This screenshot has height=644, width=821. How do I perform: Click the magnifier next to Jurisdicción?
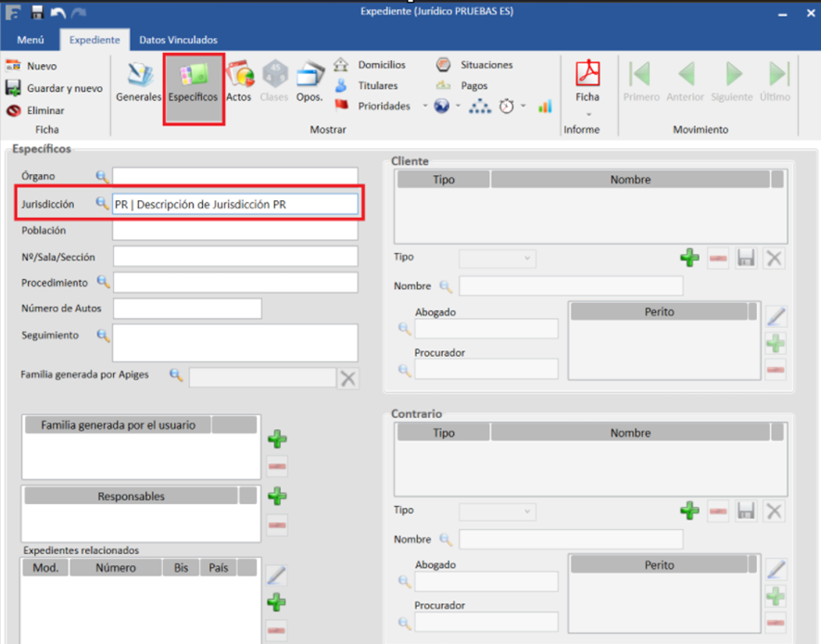click(102, 204)
